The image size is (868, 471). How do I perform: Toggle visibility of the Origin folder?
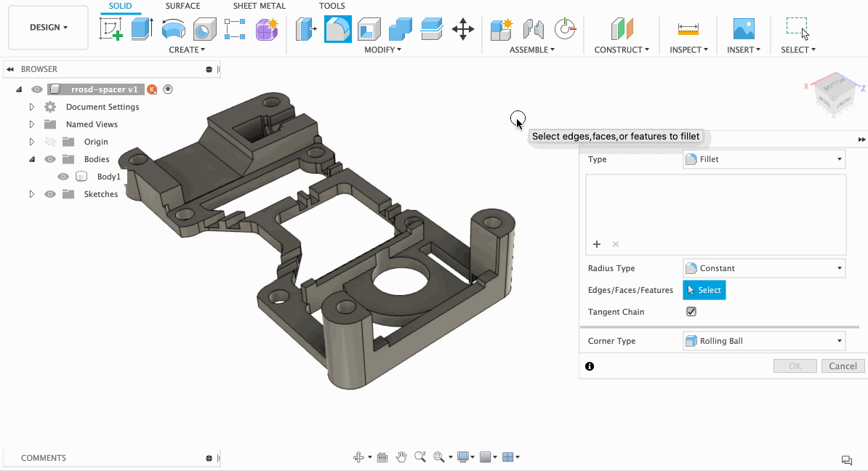50,142
